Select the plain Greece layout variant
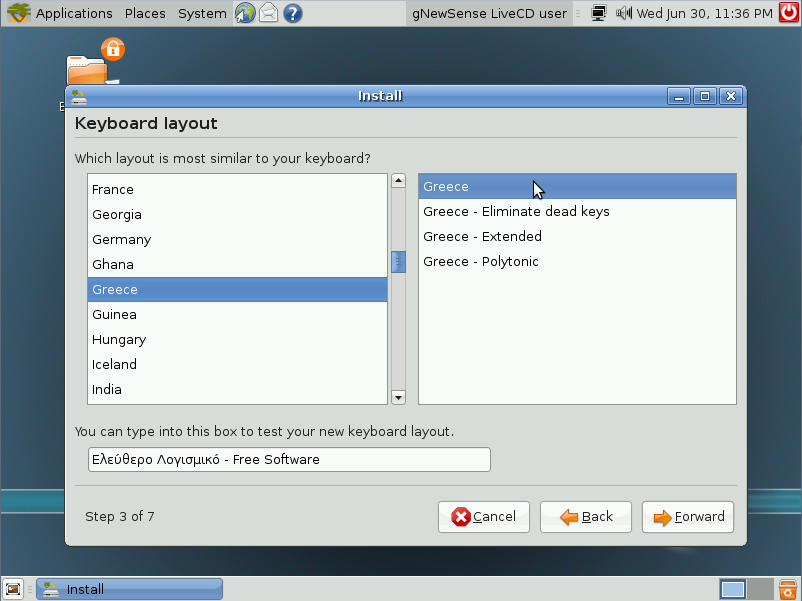This screenshot has height=601, width=802. tap(577, 187)
